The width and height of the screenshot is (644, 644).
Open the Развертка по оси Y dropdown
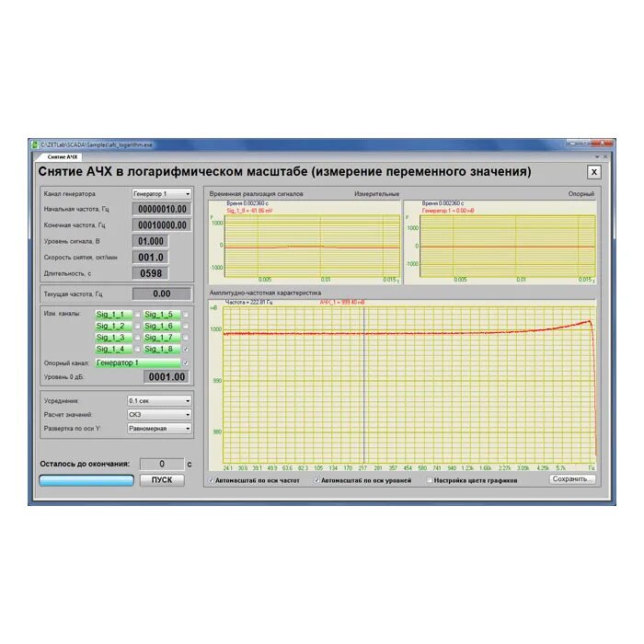[x=159, y=429]
